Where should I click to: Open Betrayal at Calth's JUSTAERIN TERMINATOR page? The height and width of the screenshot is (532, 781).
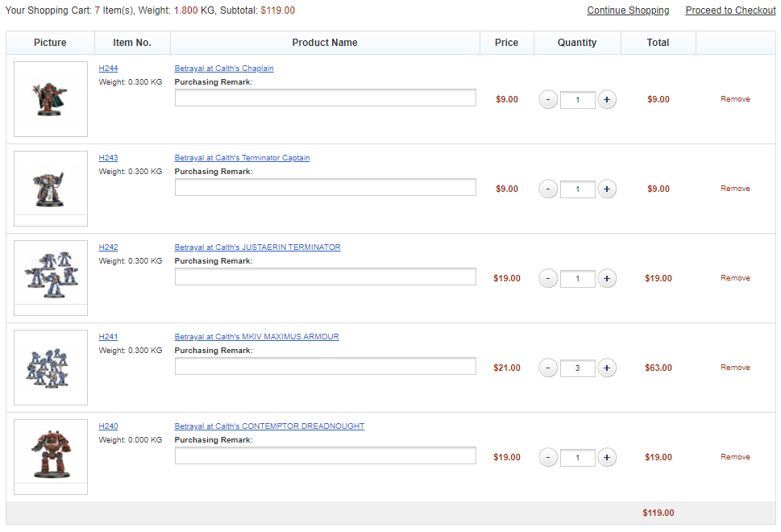257,247
